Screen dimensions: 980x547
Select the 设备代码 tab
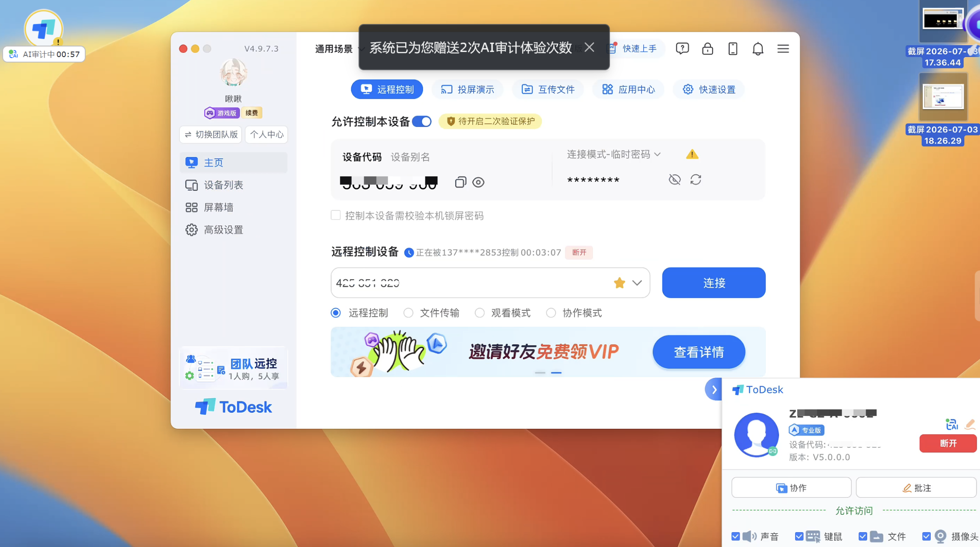362,157
